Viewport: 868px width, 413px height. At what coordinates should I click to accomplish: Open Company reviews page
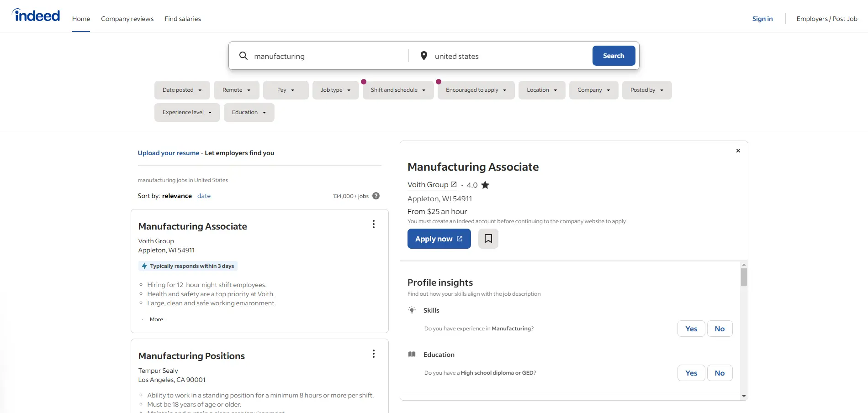click(127, 19)
